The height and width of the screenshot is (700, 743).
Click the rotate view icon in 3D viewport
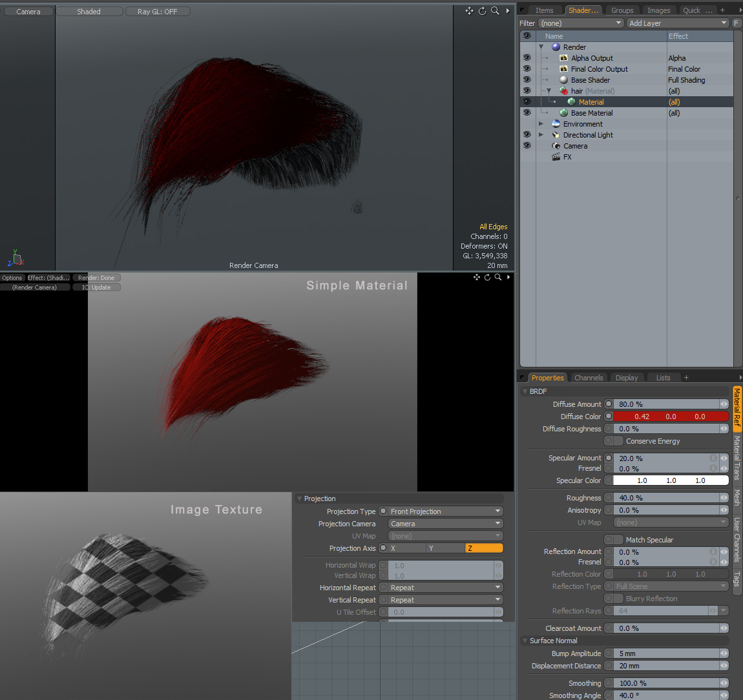[x=482, y=11]
